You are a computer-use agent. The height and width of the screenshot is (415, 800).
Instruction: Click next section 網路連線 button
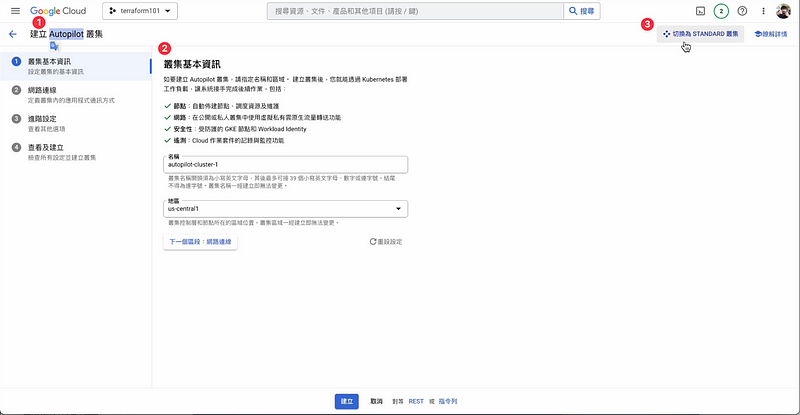tap(200, 241)
